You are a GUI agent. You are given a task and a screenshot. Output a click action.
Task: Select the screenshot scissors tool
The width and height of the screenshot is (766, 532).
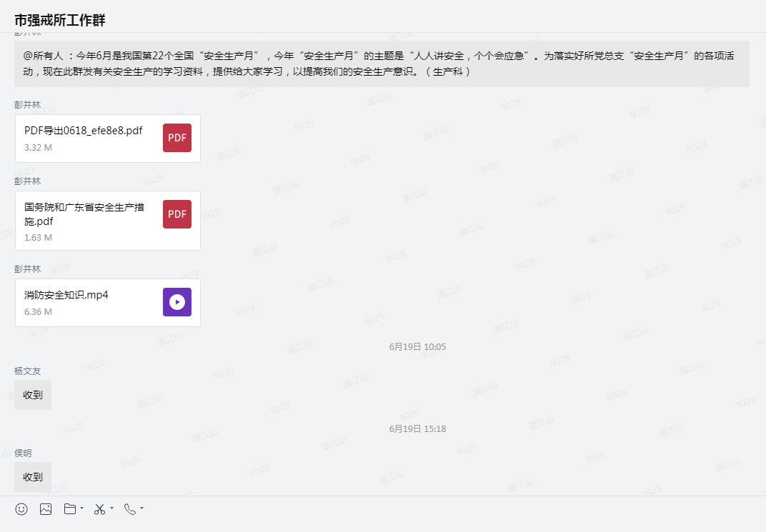99,509
